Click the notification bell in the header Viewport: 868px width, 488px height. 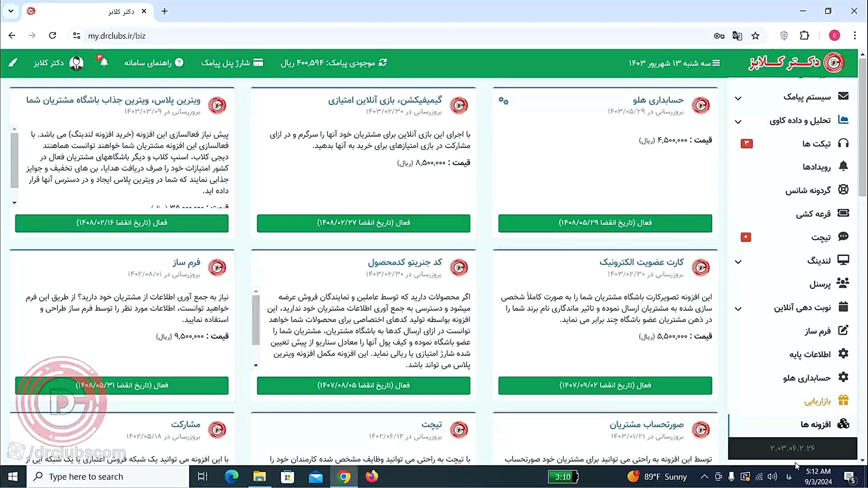[104, 62]
